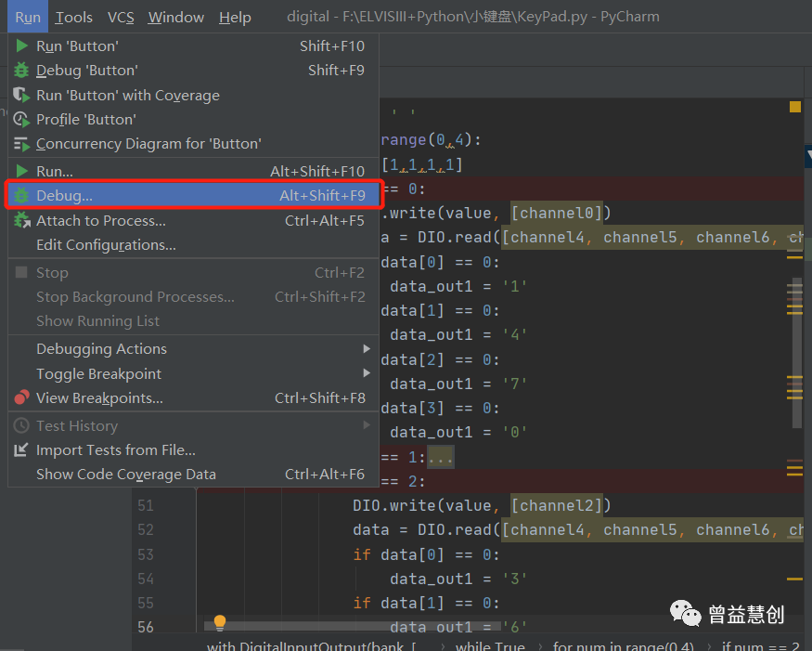Click shield icon for Run 'Button' with Coverage

click(x=21, y=95)
